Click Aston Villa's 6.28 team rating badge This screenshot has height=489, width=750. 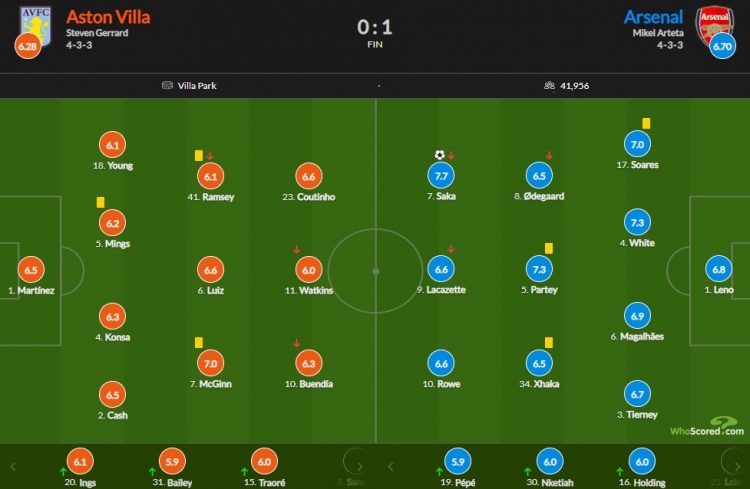point(27,46)
